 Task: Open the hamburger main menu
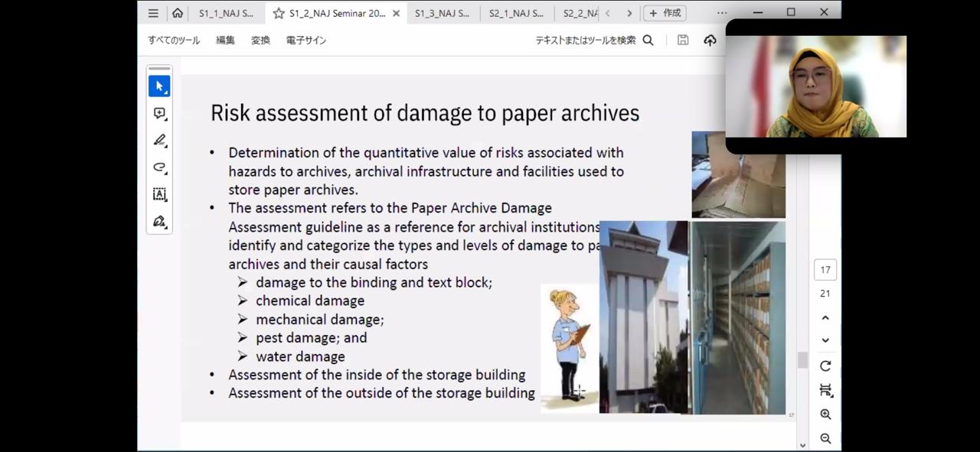tap(153, 13)
